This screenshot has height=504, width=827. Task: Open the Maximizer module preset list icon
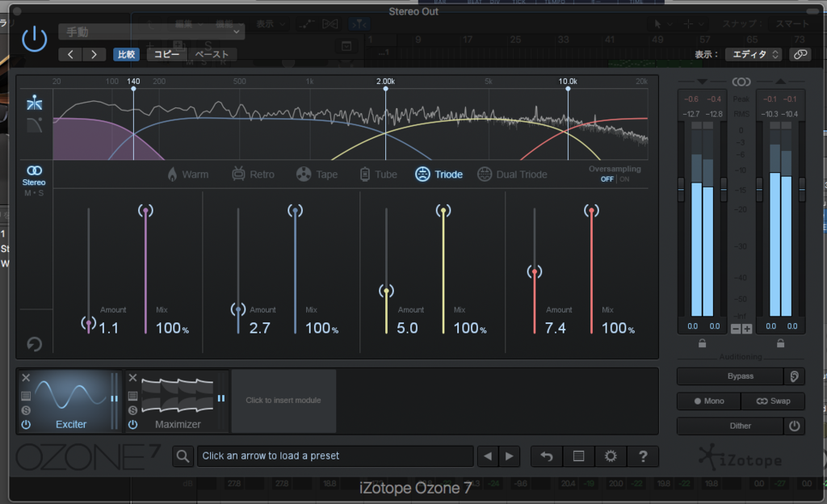click(133, 396)
